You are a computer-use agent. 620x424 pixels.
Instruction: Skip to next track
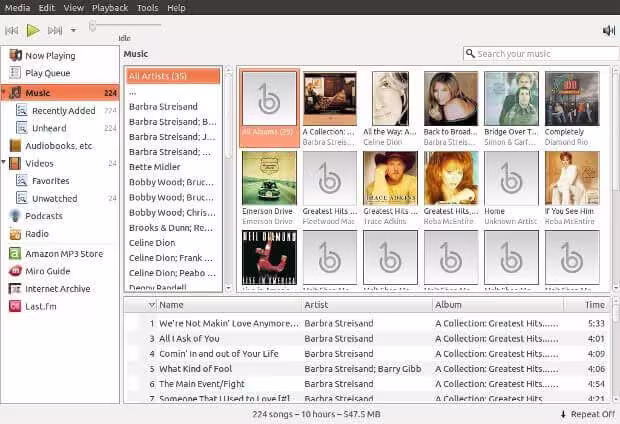(55, 30)
